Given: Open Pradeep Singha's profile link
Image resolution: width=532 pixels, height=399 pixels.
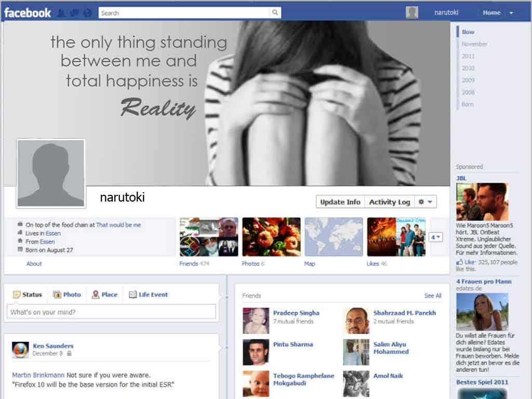Looking at the screenshot, I should (296, 313).
